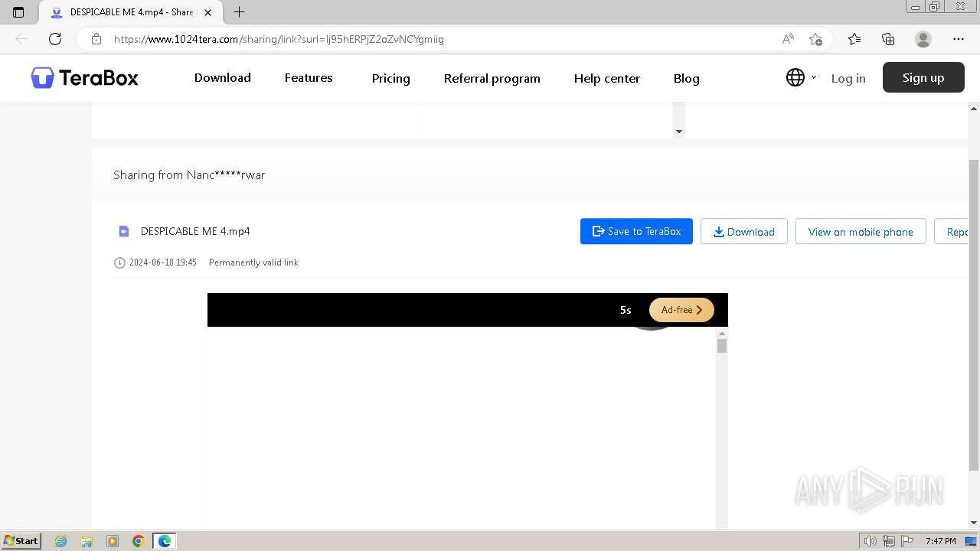The height and width of the screenshot is (551, 980).
Task: Click the TeraBox logo
Action: 84,78
